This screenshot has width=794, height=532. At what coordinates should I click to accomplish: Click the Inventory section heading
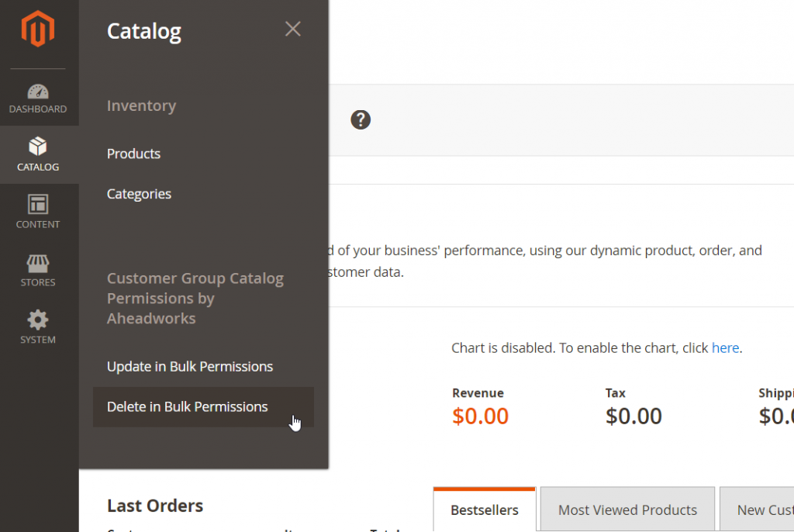click(x=141, y=105)
